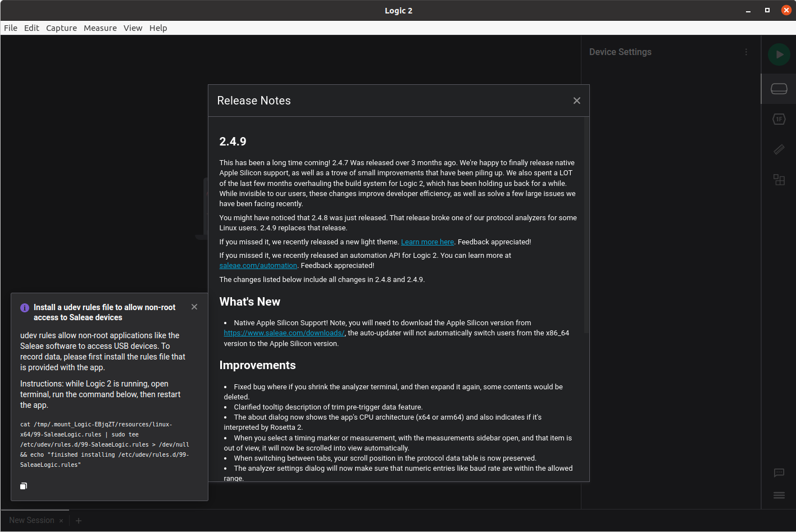Open the Analyzers panel icon
The image size is (796, 532).
click(x=779, y=119)
